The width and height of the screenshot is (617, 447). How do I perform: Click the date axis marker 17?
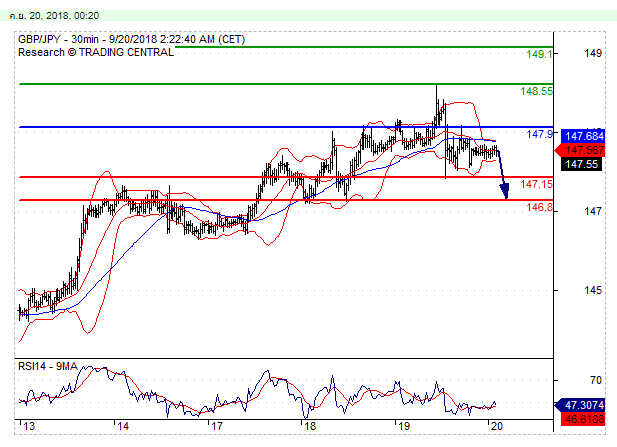coord(216,426)
